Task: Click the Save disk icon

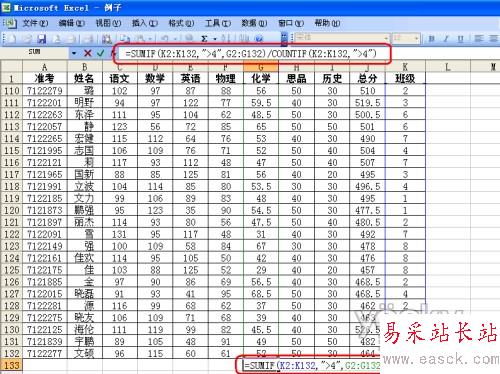Action: [x=42, y=39]
